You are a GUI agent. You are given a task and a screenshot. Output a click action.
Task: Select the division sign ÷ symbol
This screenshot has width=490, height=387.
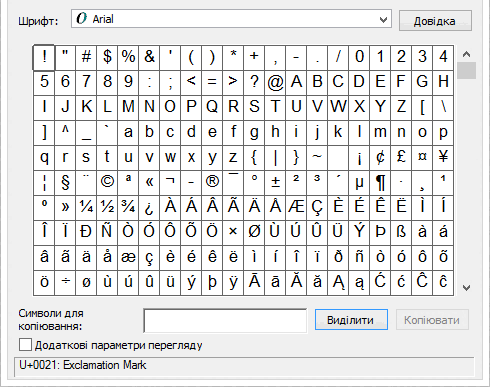65,282
